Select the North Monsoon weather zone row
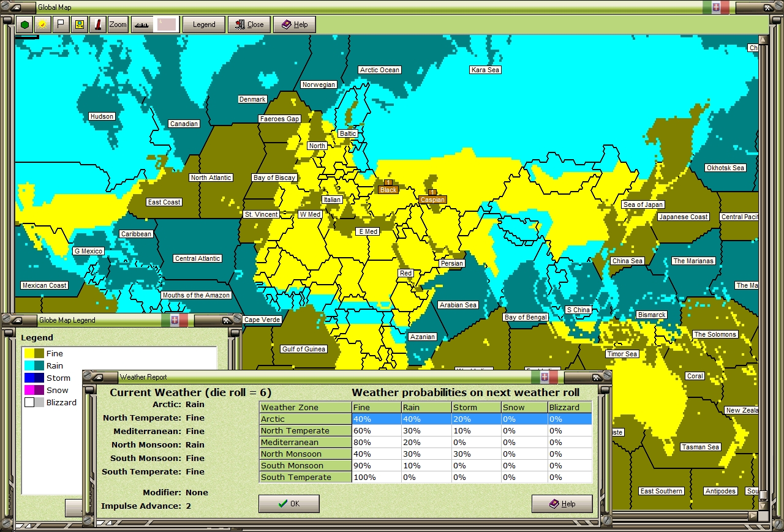 (x=426, y=454)
